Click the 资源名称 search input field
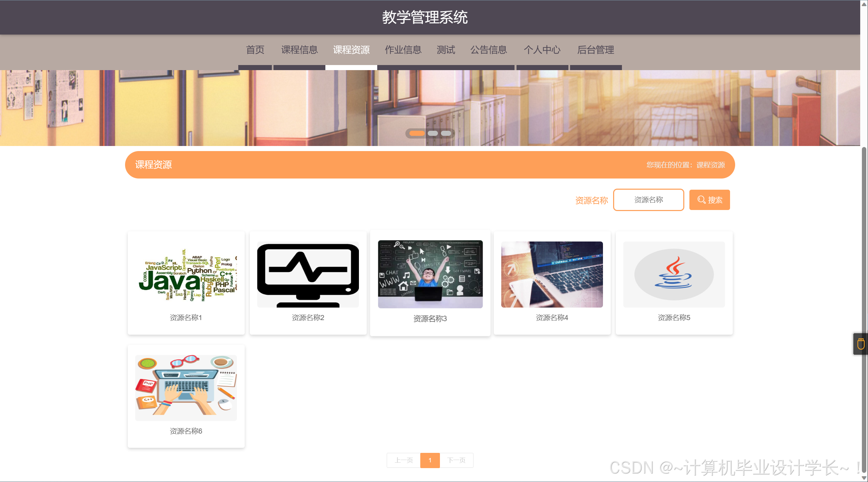 pyautogui.click(x=648, y=200)
